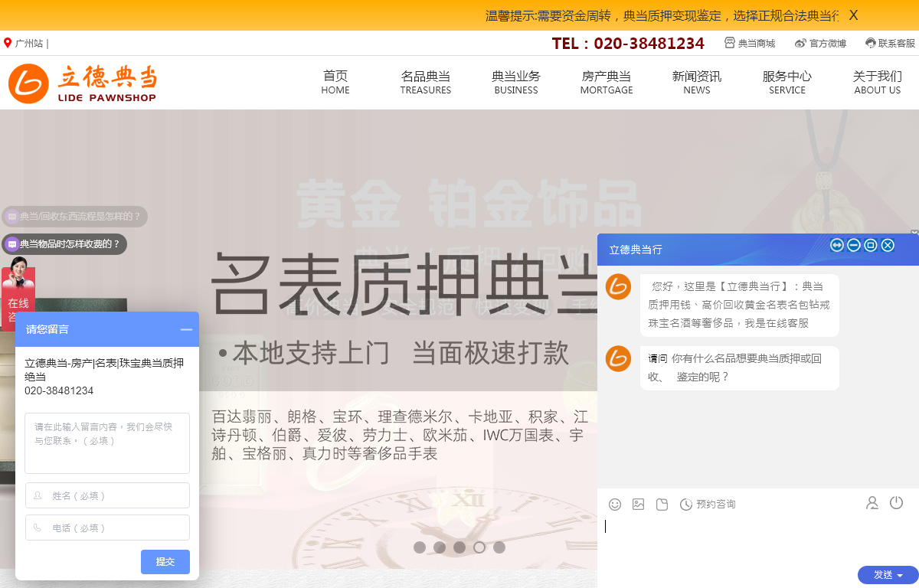Close the 立德典当行 chat window

tap(888, 245)
